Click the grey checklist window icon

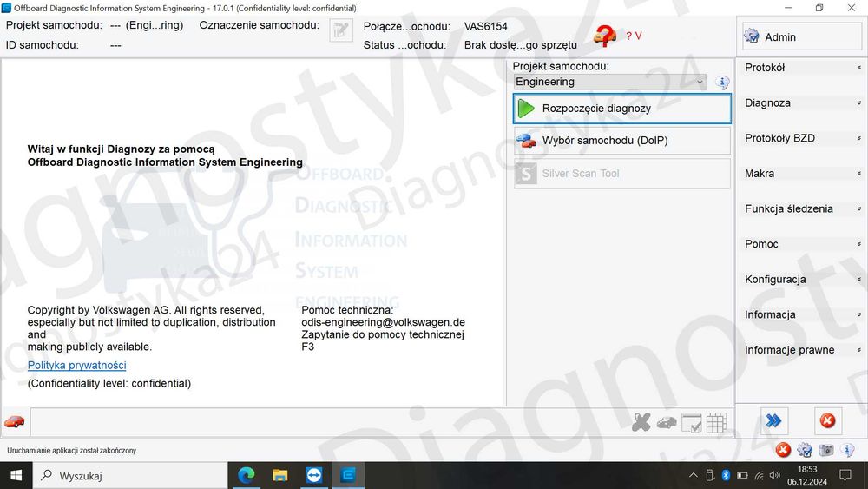[692, 423]
